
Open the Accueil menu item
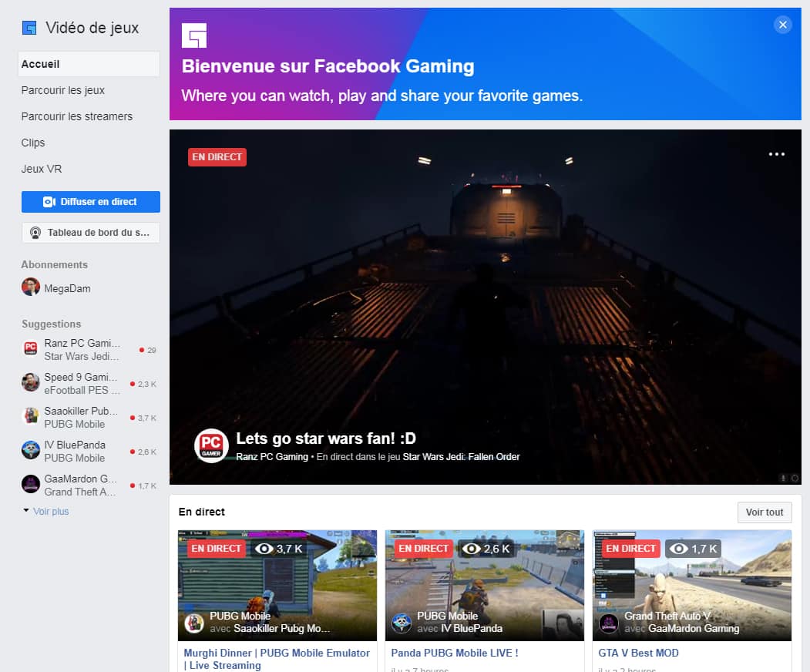click(x=89, y=64)
